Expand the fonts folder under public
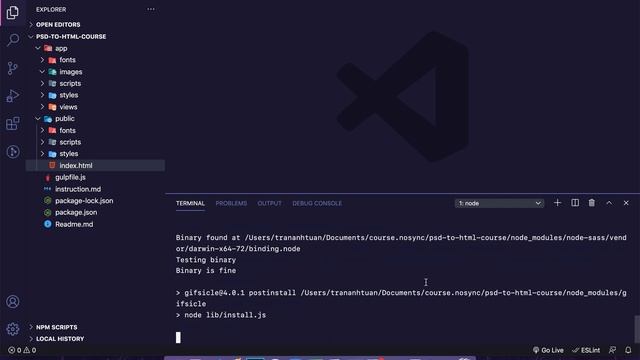Image resolution: width=640 pixels, height=360 pixels. 67,130
